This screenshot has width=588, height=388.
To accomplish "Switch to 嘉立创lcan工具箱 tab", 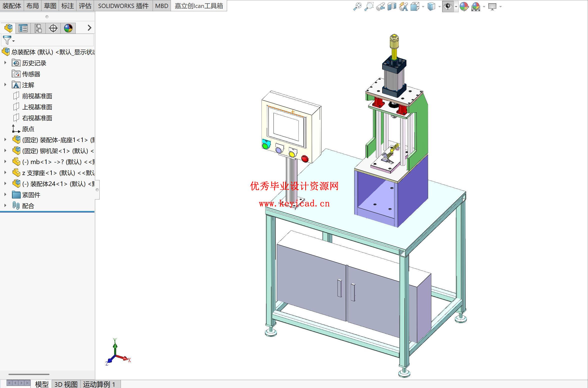I will tap(199, 6).
